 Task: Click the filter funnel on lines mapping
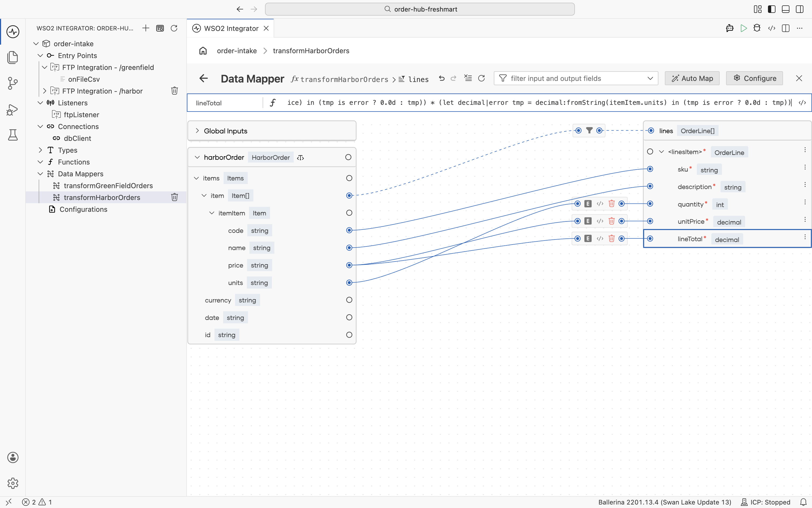589,130
